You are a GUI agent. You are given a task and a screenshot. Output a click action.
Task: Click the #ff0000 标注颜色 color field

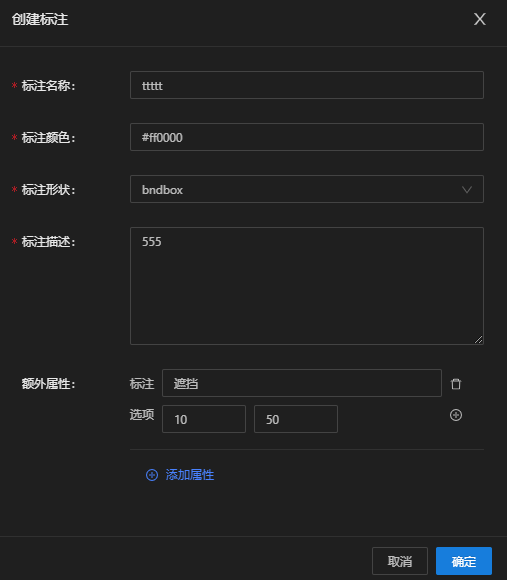click(x=307, y=137)
